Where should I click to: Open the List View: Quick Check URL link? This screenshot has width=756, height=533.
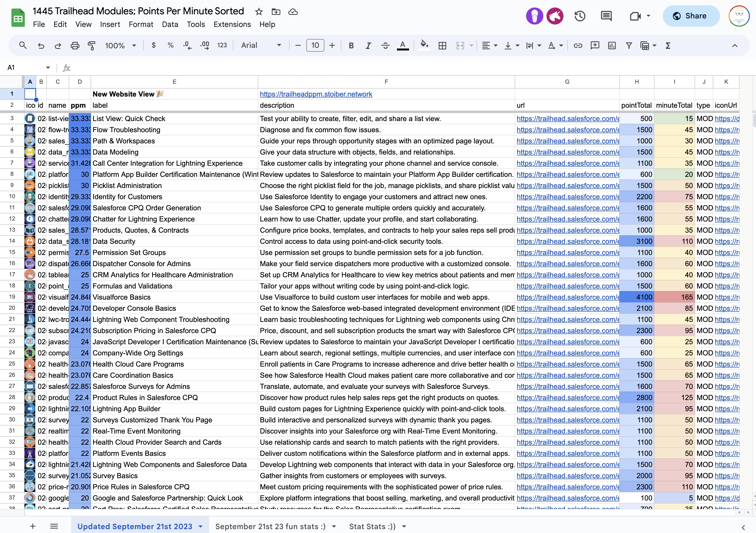[x=568, y=118]
